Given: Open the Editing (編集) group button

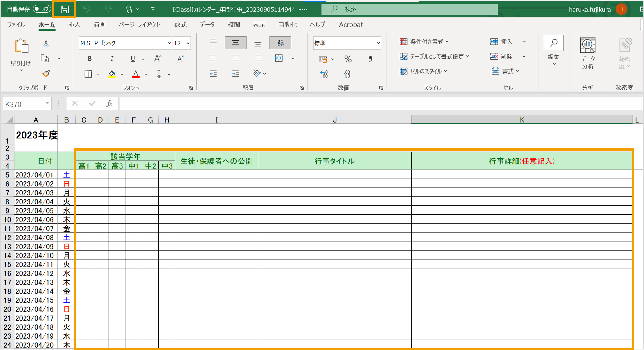Looking at the screenshot, I should 553,50.
